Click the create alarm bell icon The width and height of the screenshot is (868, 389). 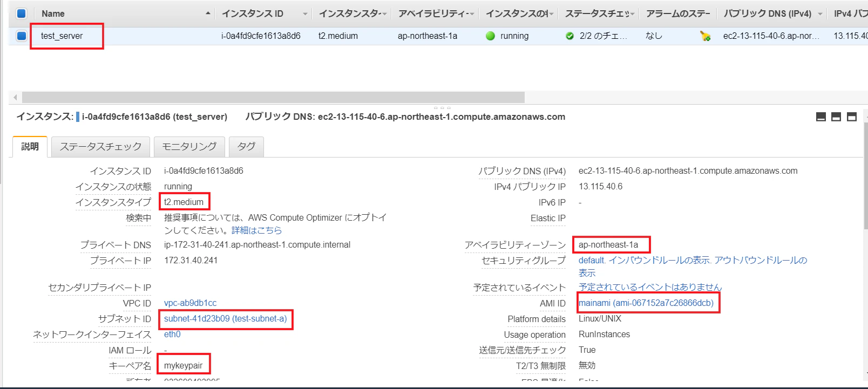tap(705, 36)
